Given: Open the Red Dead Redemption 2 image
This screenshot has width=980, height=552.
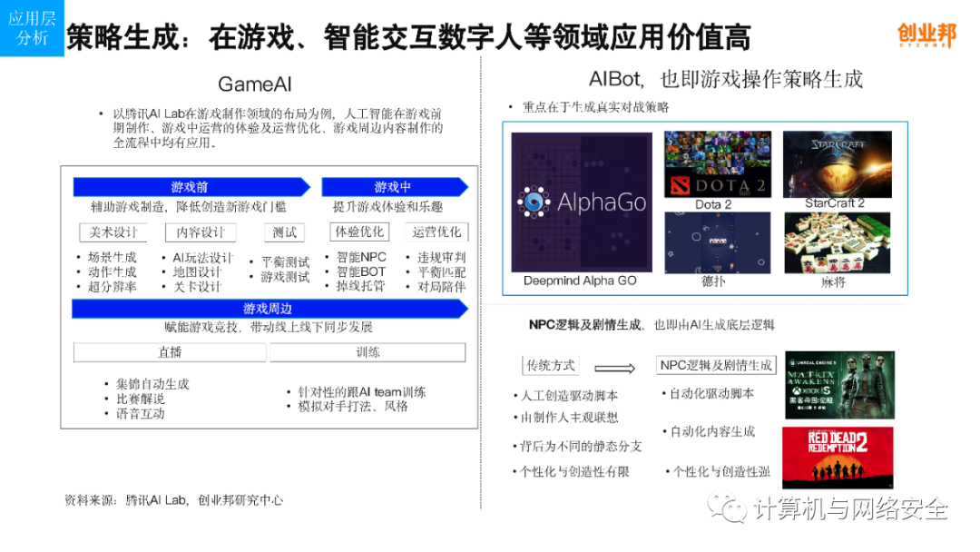Looking at the screenshot, I should tap(838, 458).
